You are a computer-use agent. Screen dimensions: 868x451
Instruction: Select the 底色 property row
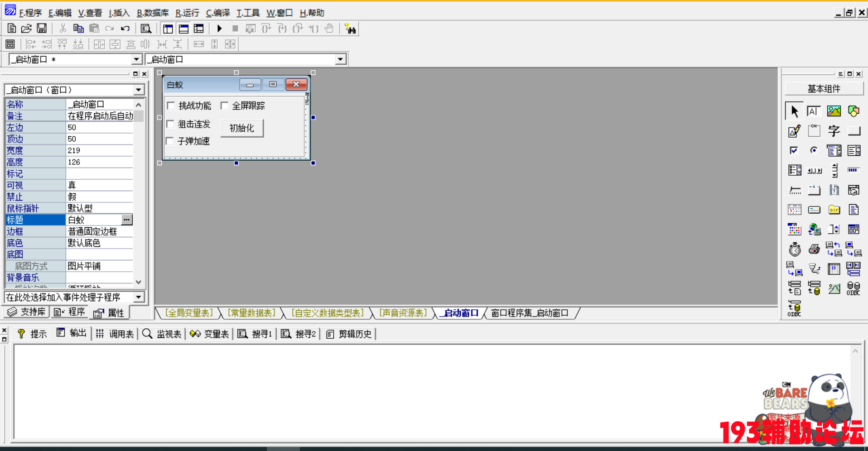69,243
